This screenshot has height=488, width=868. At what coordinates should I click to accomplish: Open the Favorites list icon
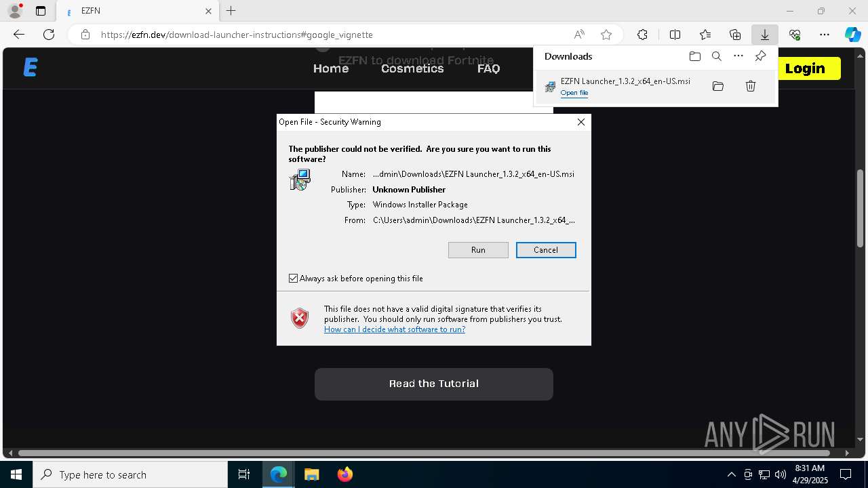click(x=705, y=35)
